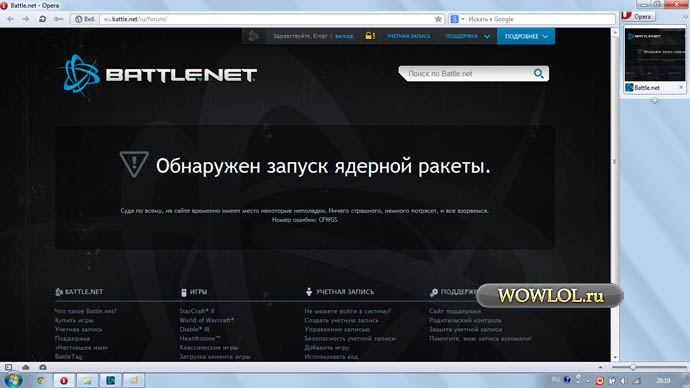690x388 pixels.
Task: Toggle the panel icon in Opera status bar
Action: (x=8, y=367)
